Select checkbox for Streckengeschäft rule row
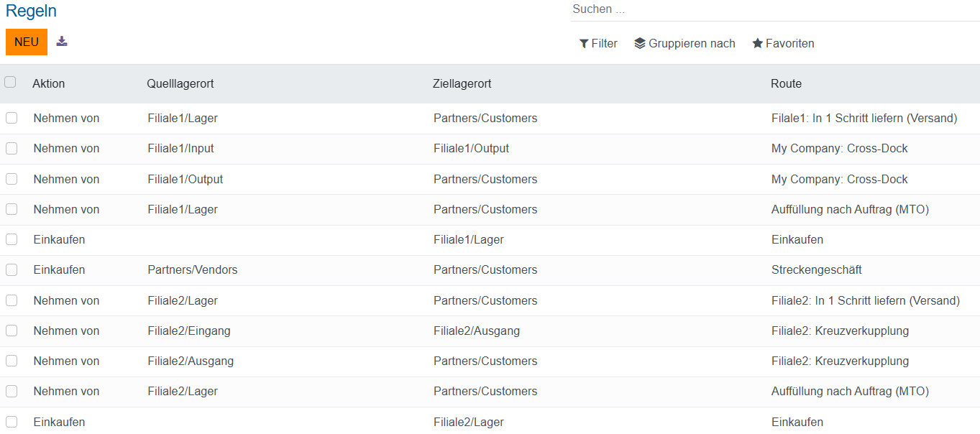The width and height of the screenshot is (980, 434). coord(12,270)
